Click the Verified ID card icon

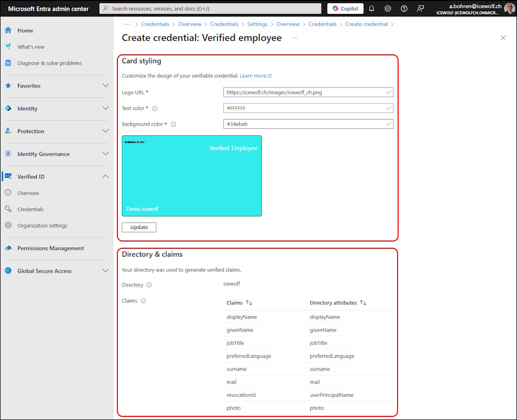(8, 176)
